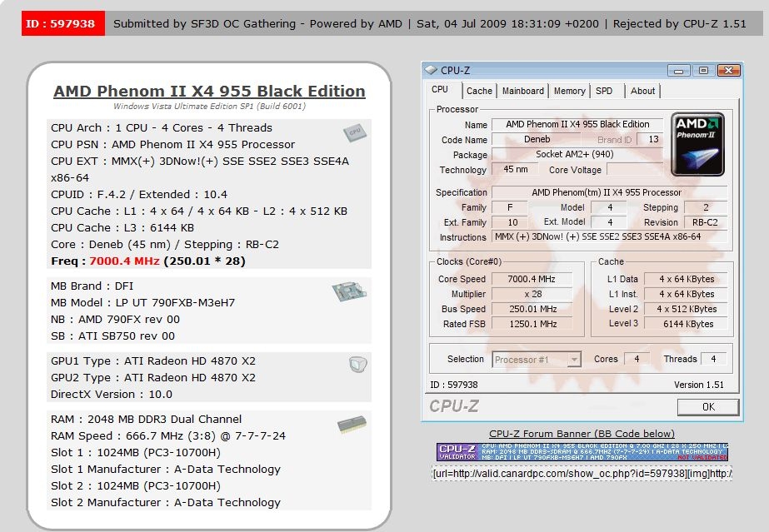Select the Memory tab
769x532 pixels.
[570, 91]
